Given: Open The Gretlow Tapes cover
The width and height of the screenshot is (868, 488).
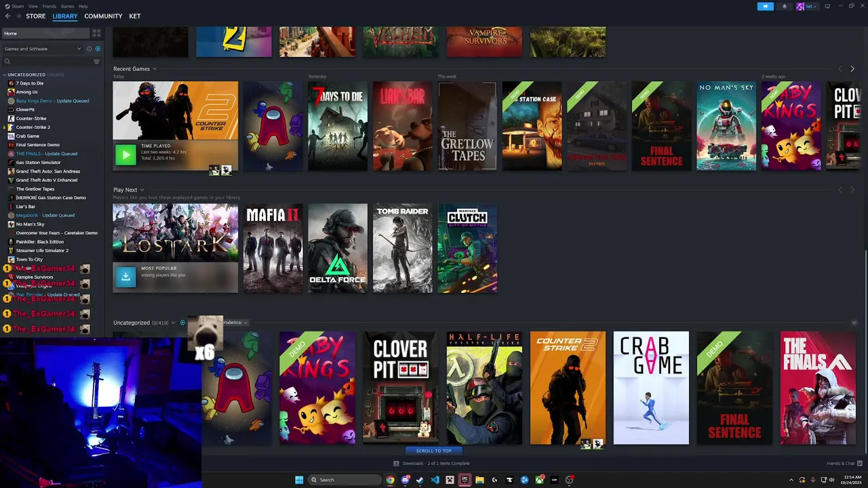Looking at the screenshot, I should 467,126.
